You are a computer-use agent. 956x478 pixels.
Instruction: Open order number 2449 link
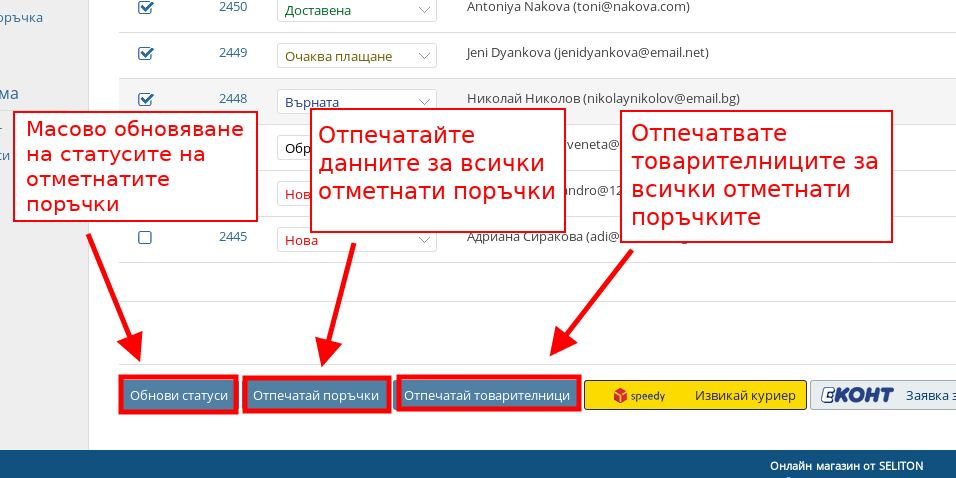coord(233,53)
